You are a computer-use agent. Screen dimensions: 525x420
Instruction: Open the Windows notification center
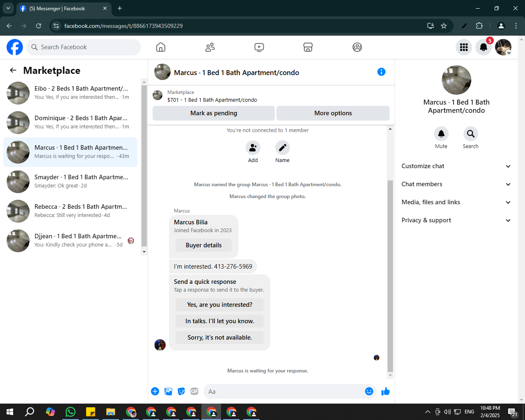coord(513,412)
